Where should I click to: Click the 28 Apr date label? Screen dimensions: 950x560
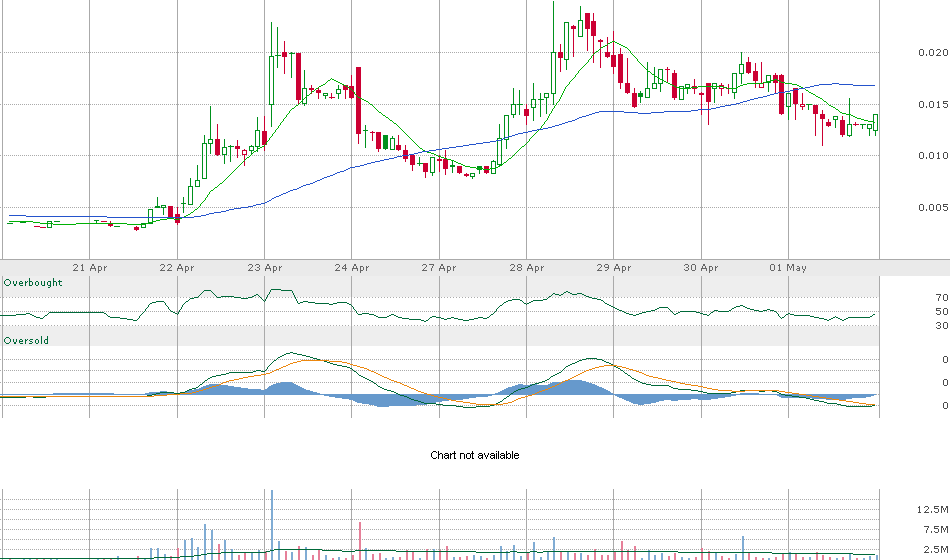coord(526,267)
